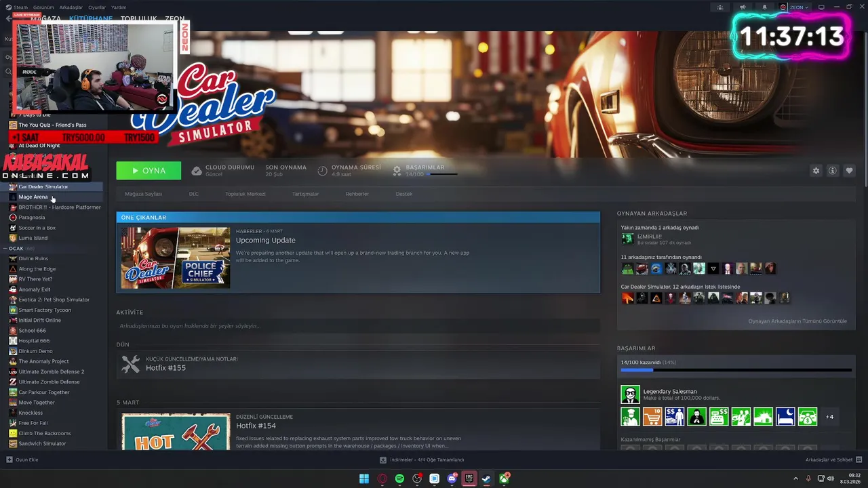Open Windows Start button in taskbar
868x488 pixels.
coord(364,479)
